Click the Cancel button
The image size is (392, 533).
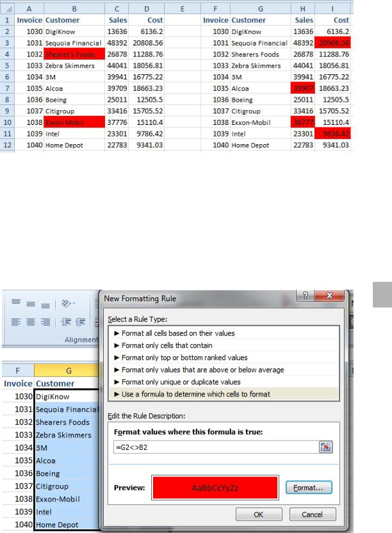[x=313, y=514]
